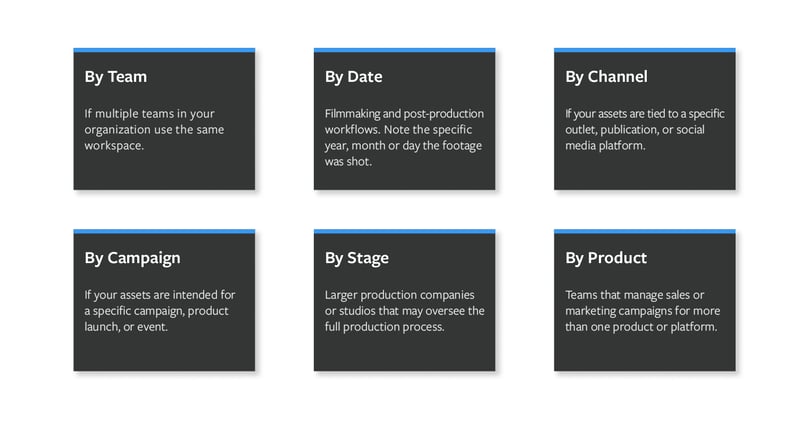Click blue accent bar above By Date
This screenshot has height=422, width=809.
click(x=404, y=50)
